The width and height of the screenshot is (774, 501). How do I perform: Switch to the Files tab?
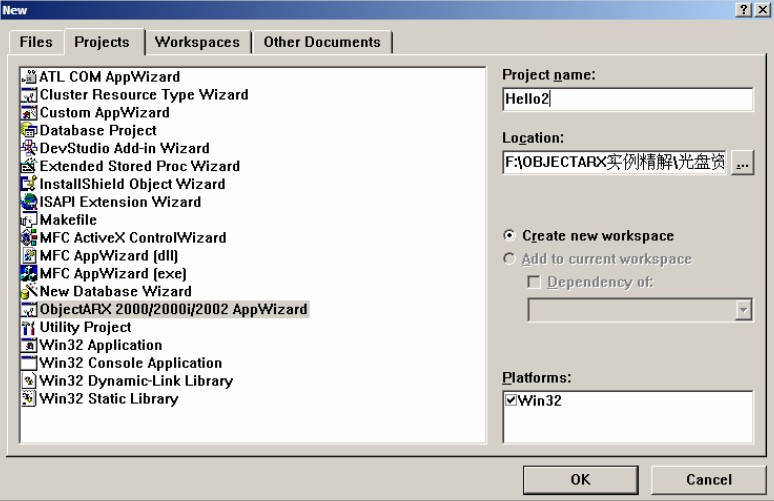click(x=36, y=42)
